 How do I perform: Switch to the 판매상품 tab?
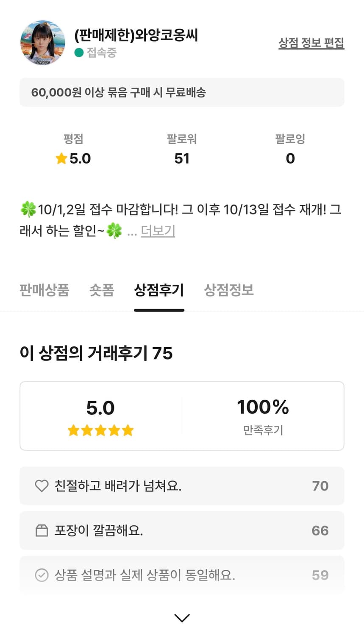[44, 290]
